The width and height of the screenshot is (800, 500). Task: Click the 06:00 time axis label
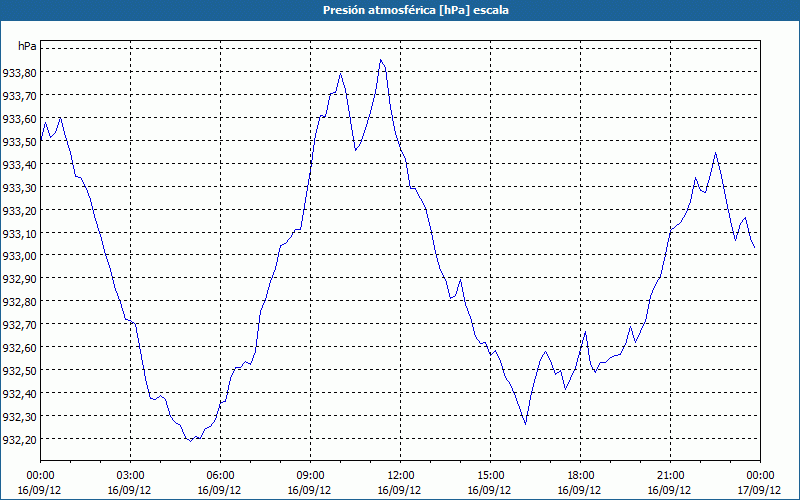point(220,476)
